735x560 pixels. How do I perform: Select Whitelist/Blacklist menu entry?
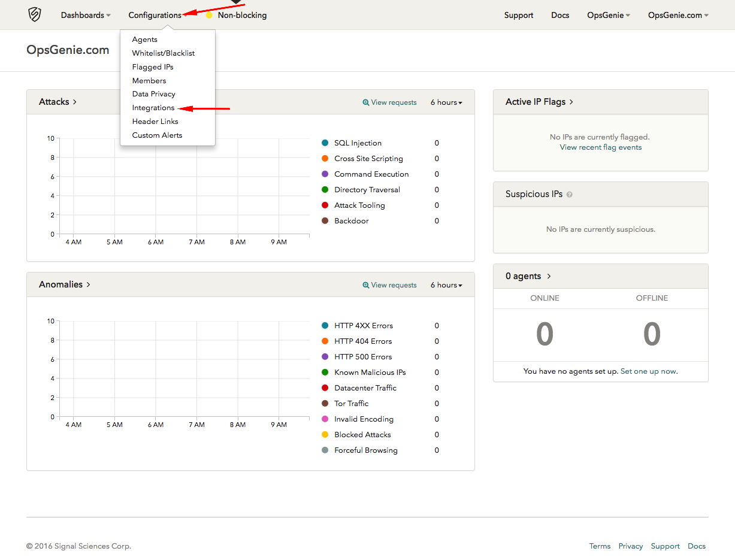coord(164,53)
